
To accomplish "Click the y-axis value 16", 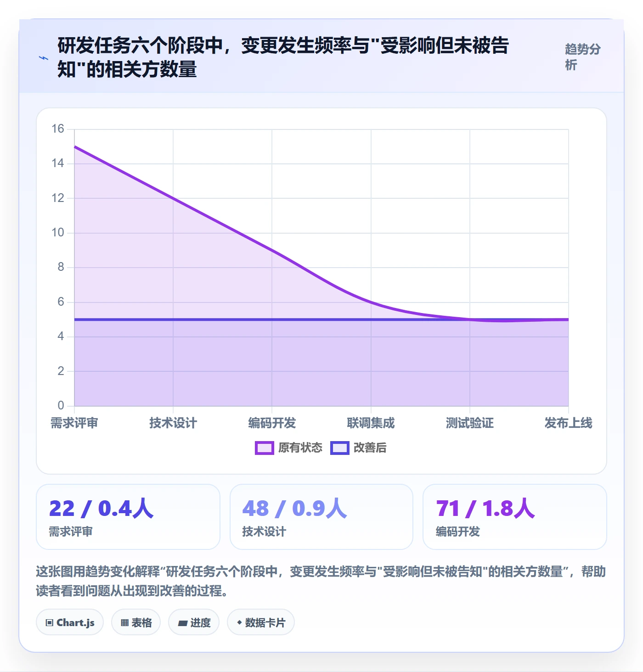I will 58,129.
